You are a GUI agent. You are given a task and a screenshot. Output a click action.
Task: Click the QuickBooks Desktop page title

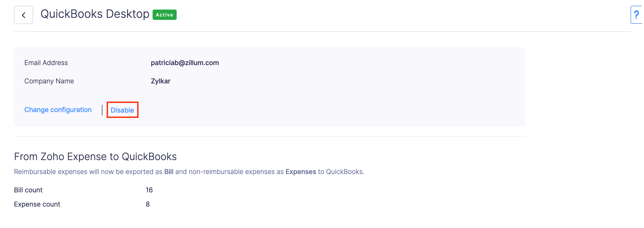point(95,14)
